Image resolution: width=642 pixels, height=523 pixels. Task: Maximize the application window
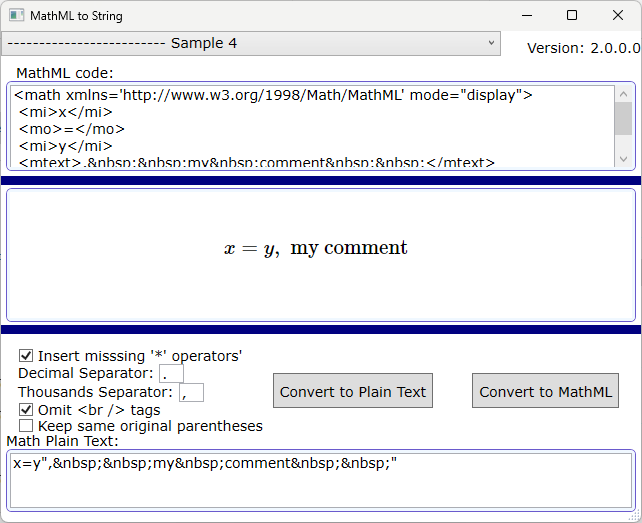(571, 16)
